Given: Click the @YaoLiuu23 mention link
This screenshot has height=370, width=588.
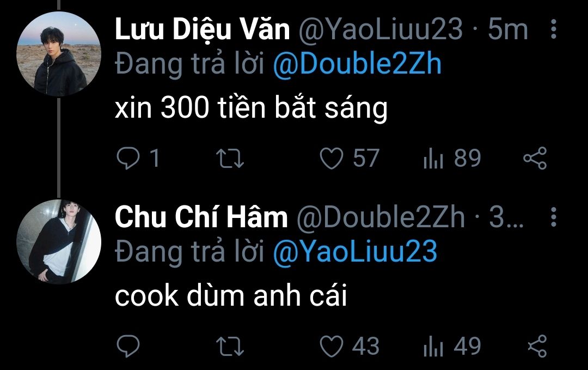Looking at the screenshot, I should pos(355,252).
